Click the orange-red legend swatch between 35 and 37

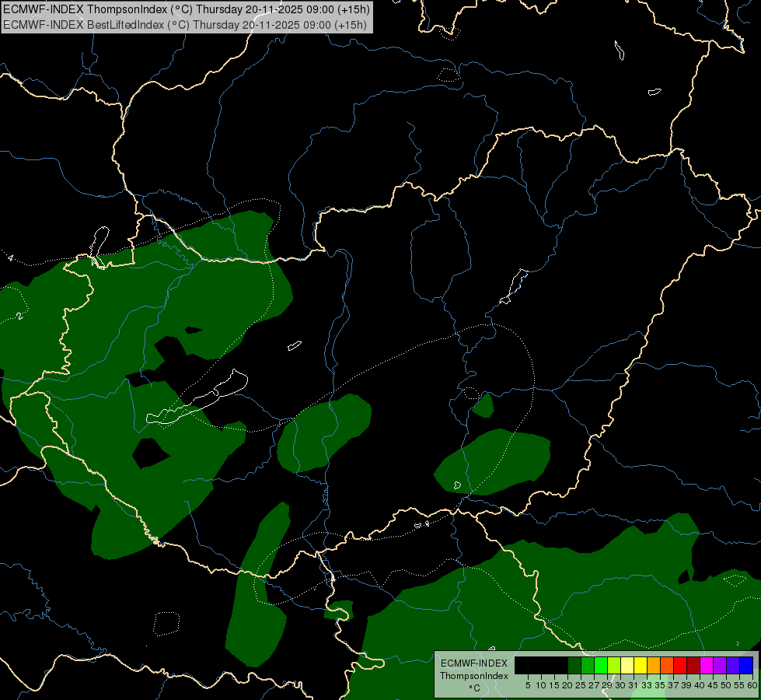tap(667, 665)
